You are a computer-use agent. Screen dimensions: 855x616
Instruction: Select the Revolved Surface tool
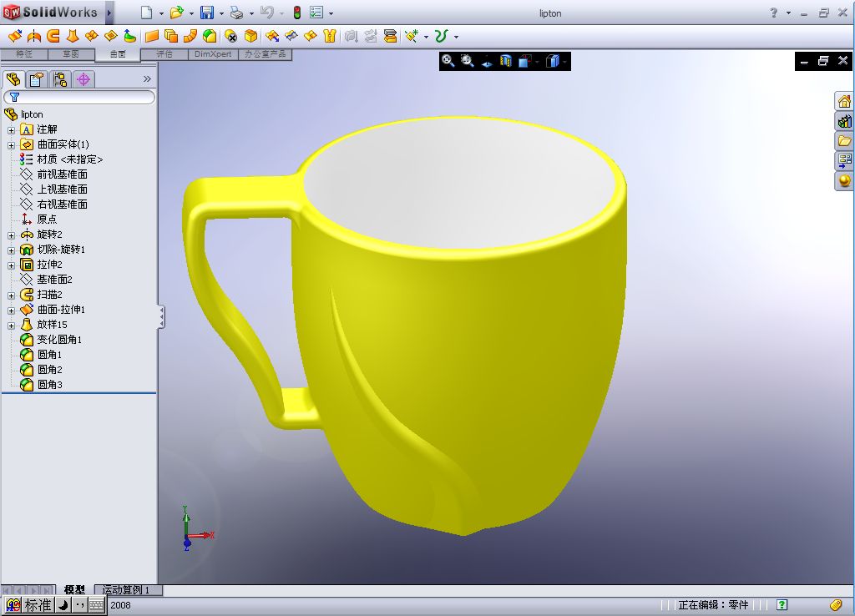click(x=33, y=37)
